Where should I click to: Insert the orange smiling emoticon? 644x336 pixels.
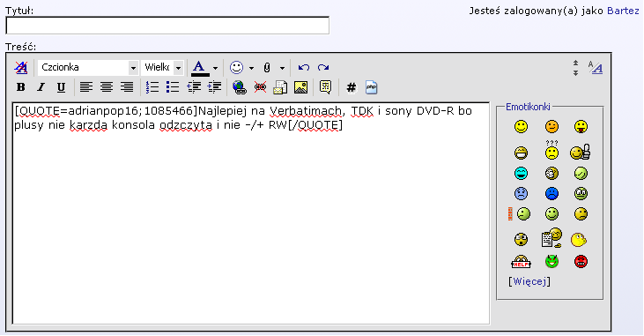[551, 126]
